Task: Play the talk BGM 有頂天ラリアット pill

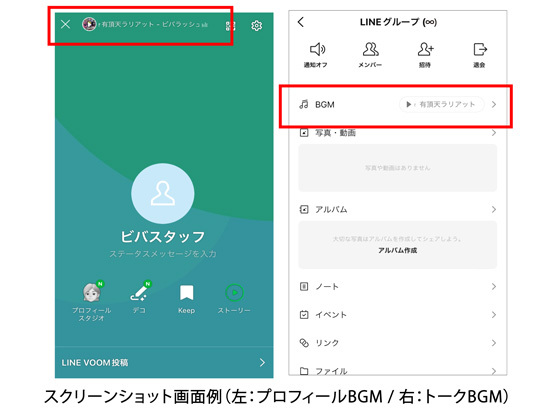Action: point(441,104)
